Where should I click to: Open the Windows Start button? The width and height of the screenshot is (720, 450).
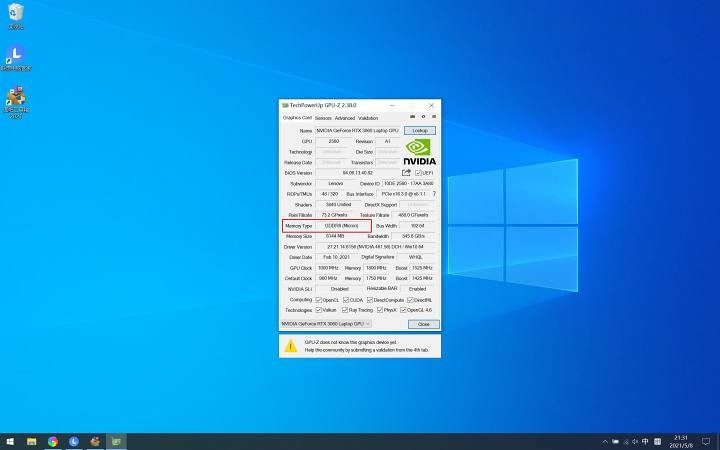(x=10, y=442)
